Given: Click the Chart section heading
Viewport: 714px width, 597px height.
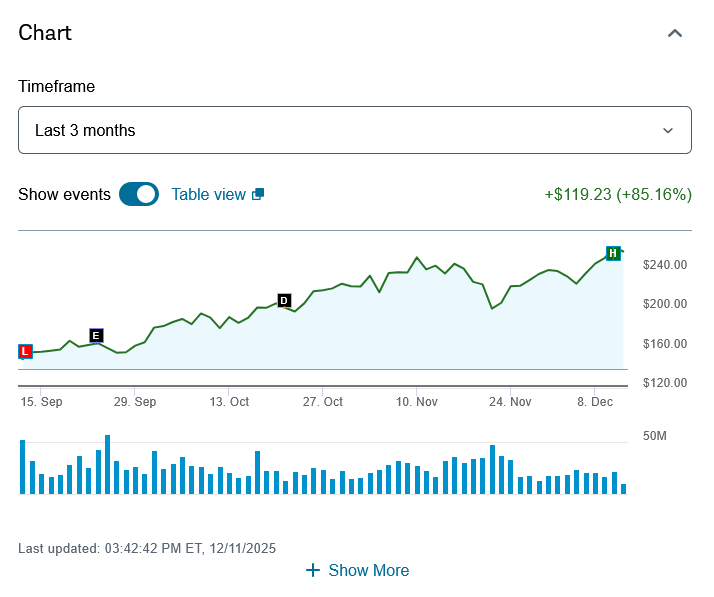Looking at the screenshot, I should point(45,32).
